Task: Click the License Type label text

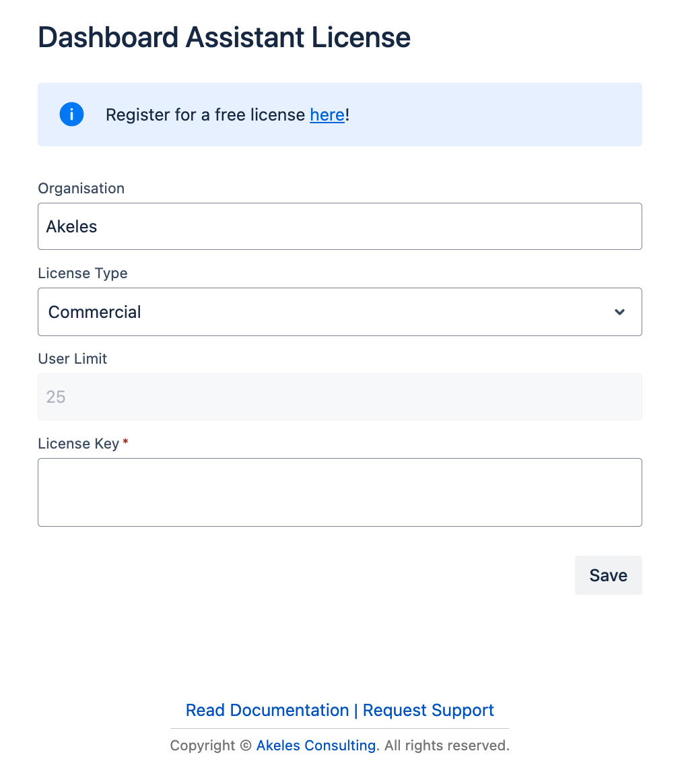Action: (82, 273)
